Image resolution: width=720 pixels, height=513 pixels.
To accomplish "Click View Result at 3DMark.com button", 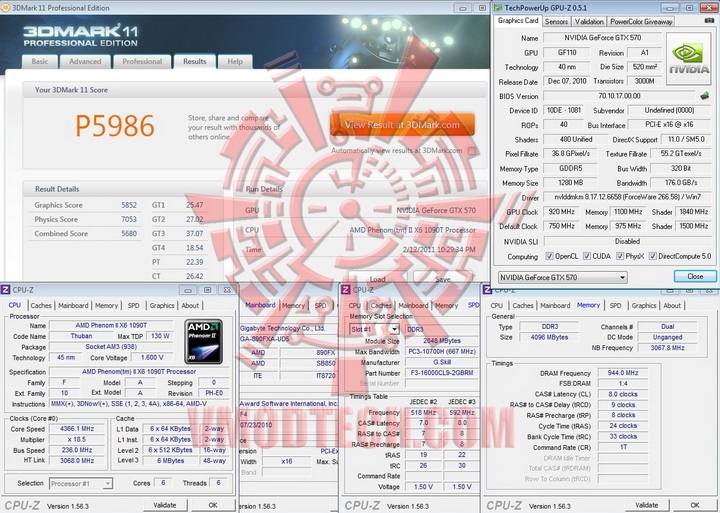I will coord(402,124).
